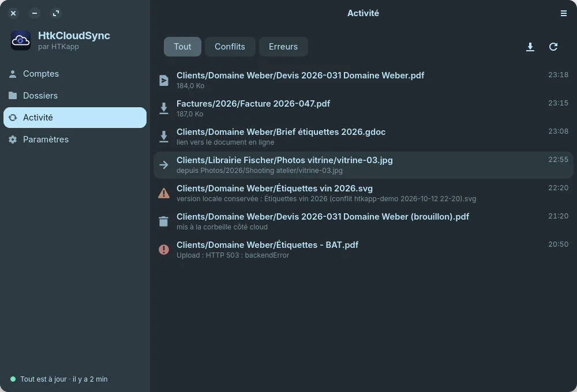Select the vitrine-03.jpg moved file entry

364,165
